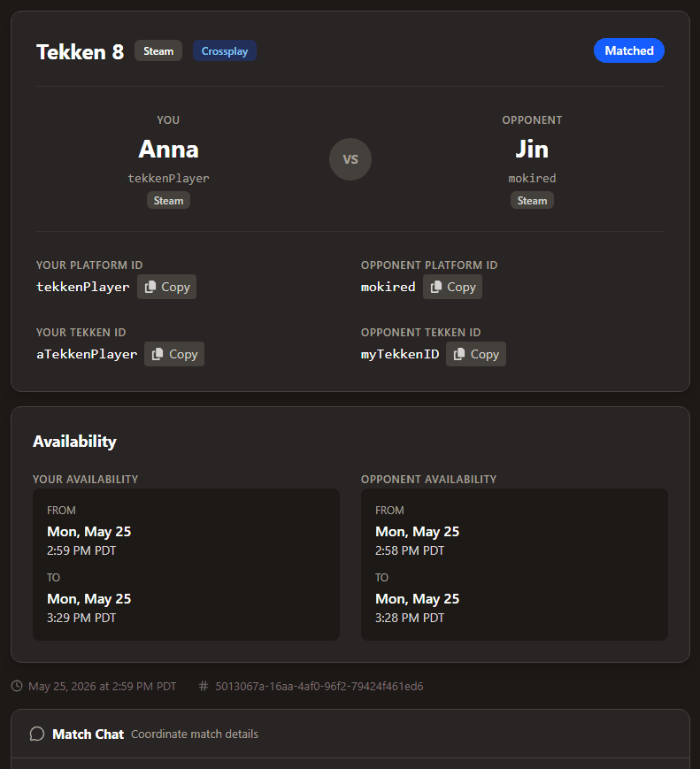Click the Steam tag next to Tekken 8
This screenshot has height=769, width=700.
[158, 51]
